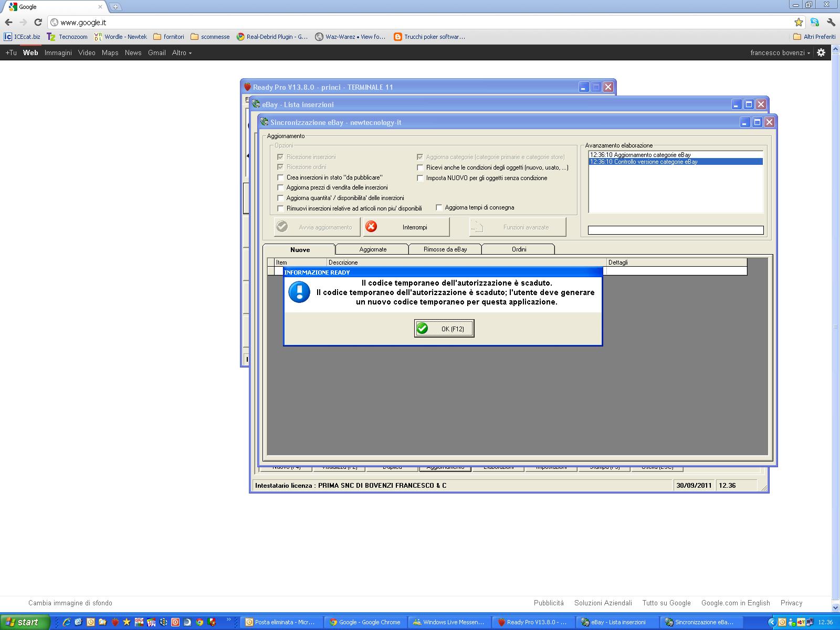Click the Interrompi button
The image size is (840, 630).
pyautogui.click(x=406, y=227)
